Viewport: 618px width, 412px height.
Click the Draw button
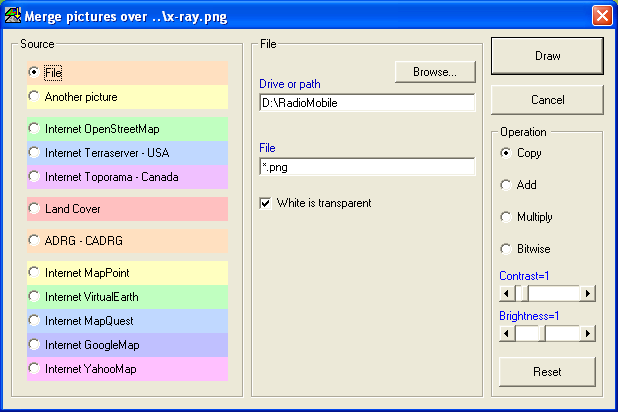point(547,56)
